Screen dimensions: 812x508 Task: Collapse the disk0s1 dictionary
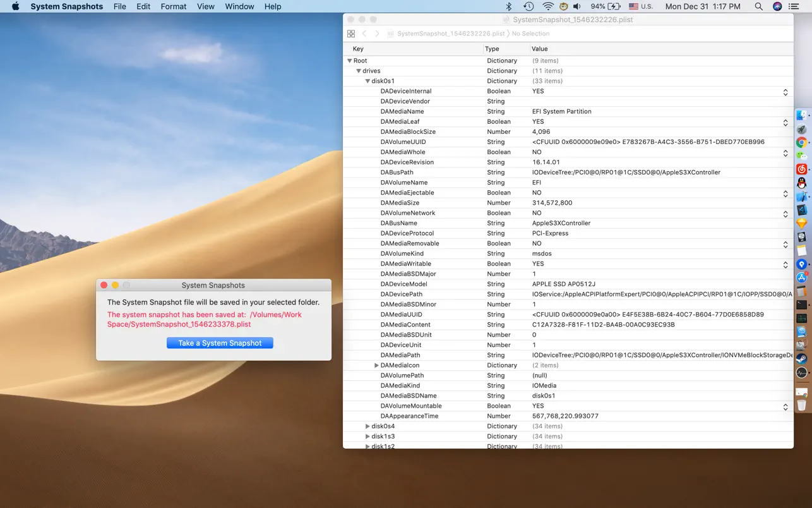pos(367,81)
